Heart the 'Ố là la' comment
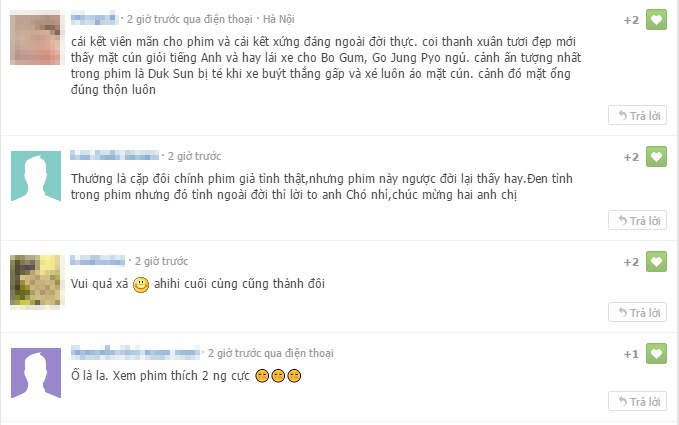The width and height of the screenshot is (679, 425). (x=656, y=354)
